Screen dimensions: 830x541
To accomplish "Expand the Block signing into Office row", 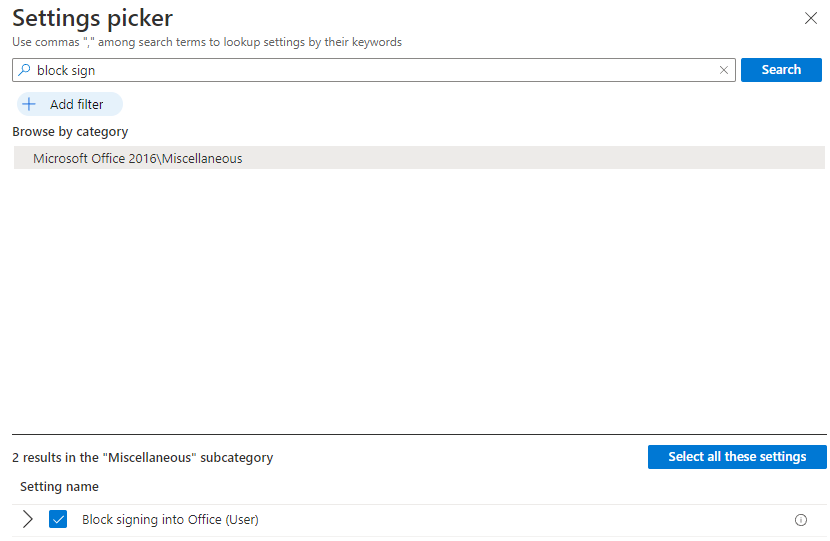I will point(28,519).
